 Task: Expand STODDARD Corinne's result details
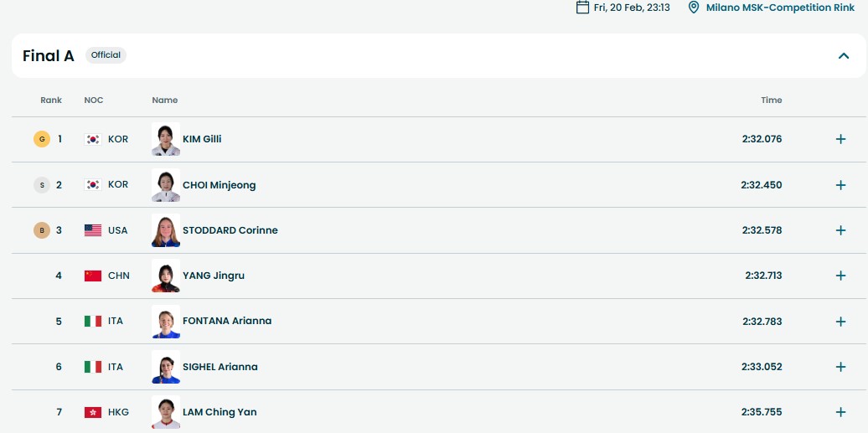[x=840, y=230]
